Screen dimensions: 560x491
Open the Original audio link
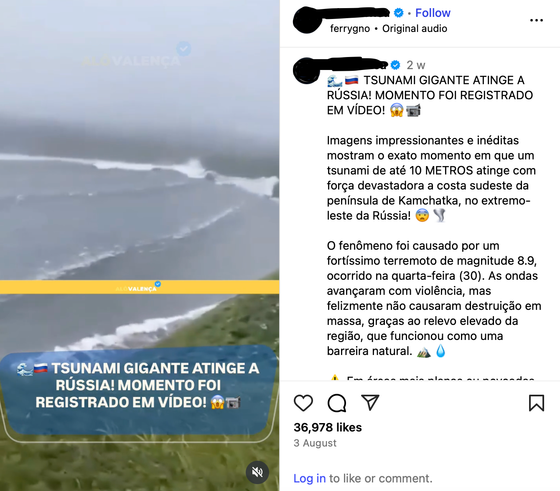415,29
